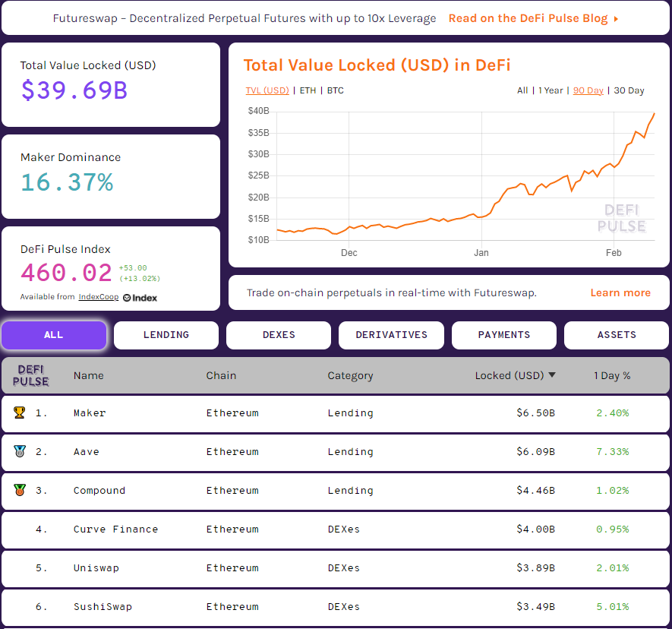Visit the IndexCoop link
The height and width of the screenshot is (629, 672).
point(99,297)
